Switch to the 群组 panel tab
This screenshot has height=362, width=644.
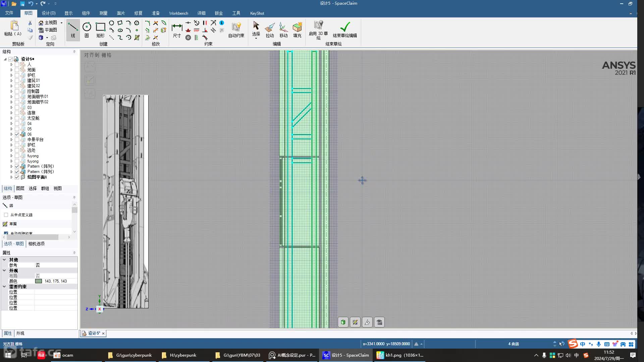[x=45, y=188]
